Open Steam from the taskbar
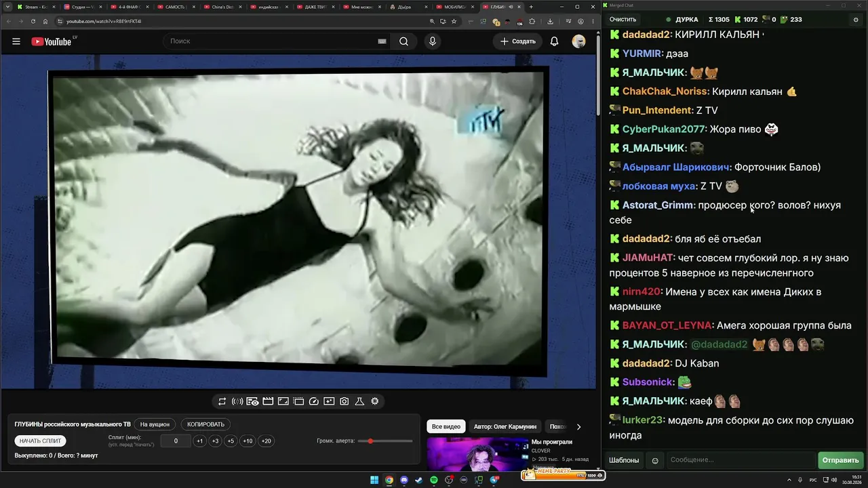Screen dimensions: 868x488 click(419, 481)
